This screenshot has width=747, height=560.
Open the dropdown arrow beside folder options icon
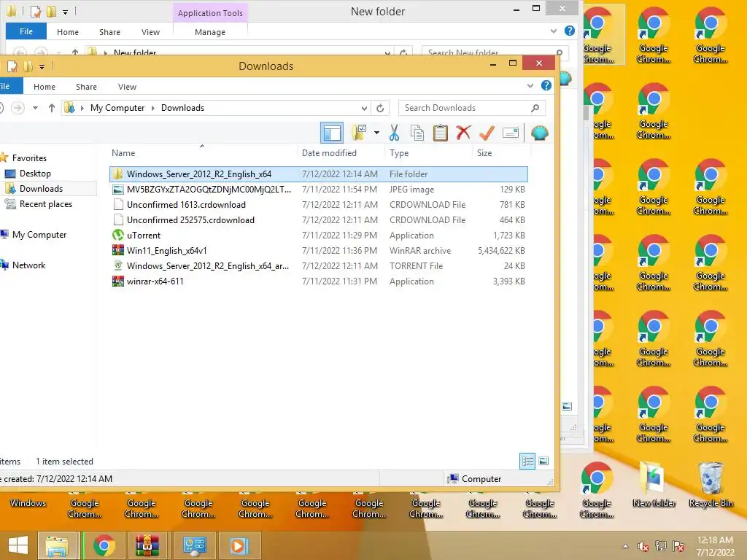pos(376,133)
